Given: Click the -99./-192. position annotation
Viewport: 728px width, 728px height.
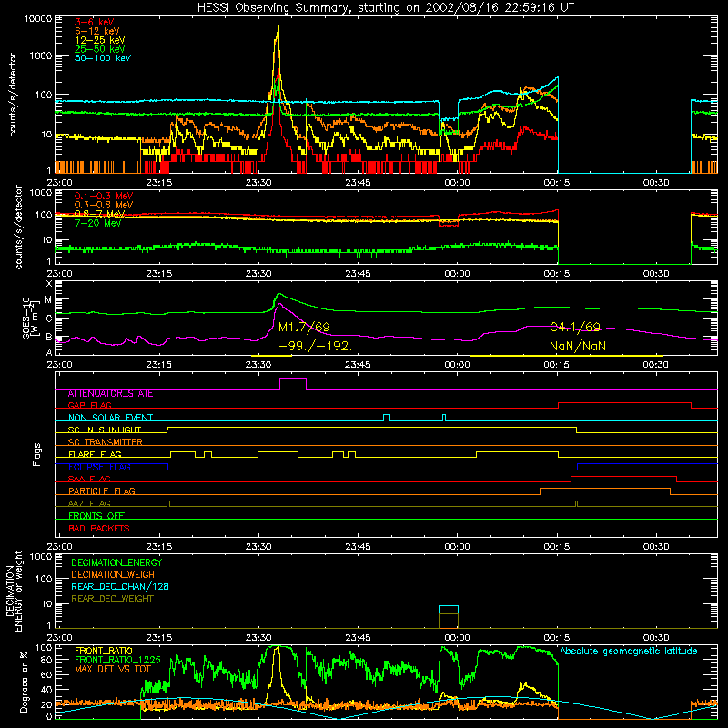Looking at the screenshot, I should (x=315, y=346).
